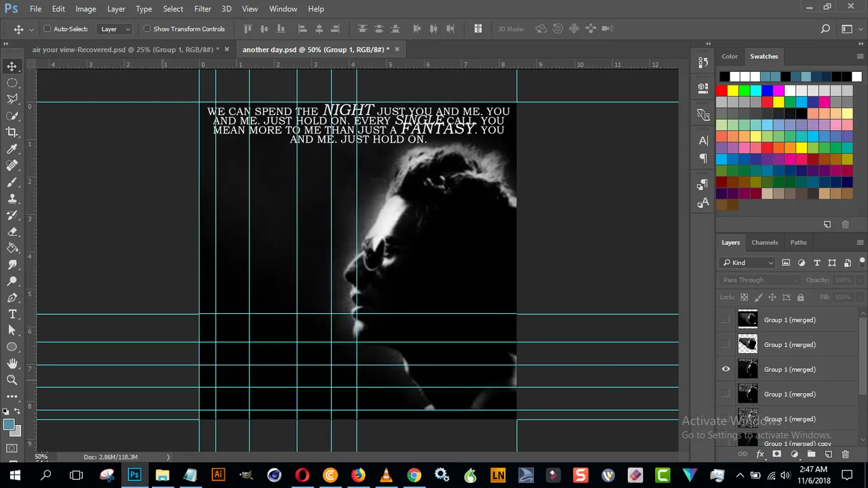Select the Healing Brush tool
868x488 pixels.
pos(12,165)
